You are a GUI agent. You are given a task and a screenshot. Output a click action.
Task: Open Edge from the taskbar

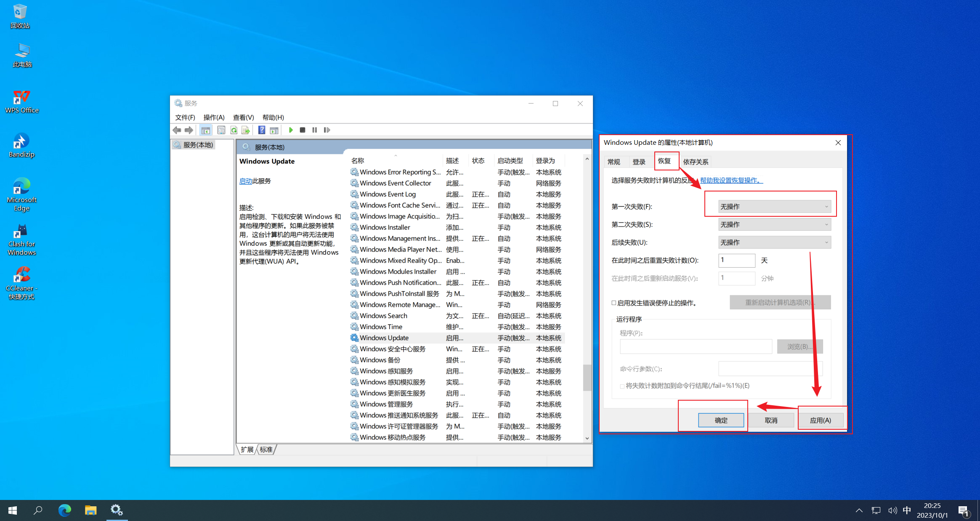(64, 510)
